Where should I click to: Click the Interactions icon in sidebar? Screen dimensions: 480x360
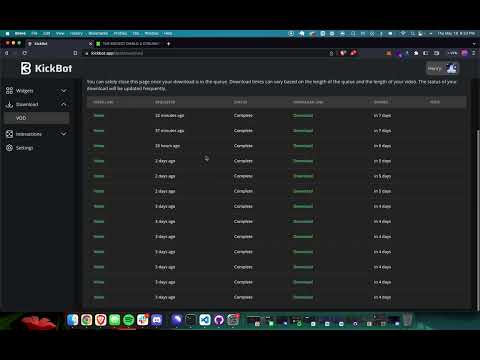click(x=9, y=134)
